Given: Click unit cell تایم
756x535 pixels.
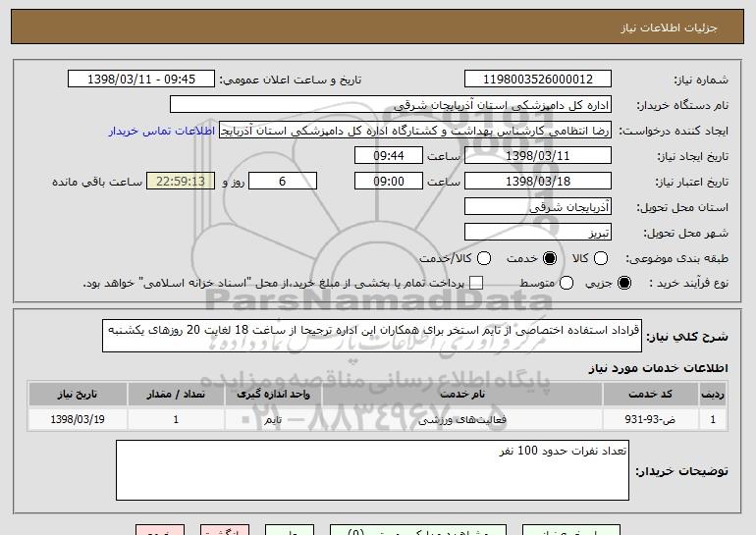Looking at the screenshot, I should pos(273,419).
